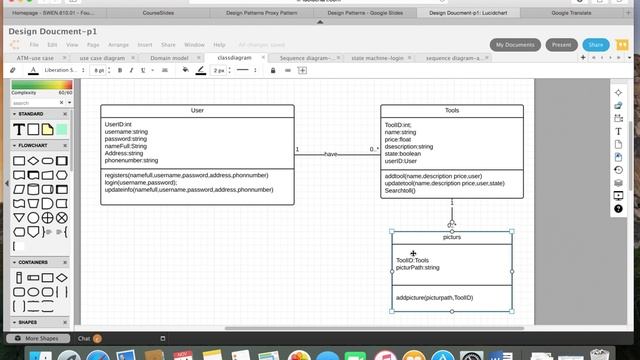The image size is (640, 360).
Task: Select the User class title
Action: click(197, 111)
